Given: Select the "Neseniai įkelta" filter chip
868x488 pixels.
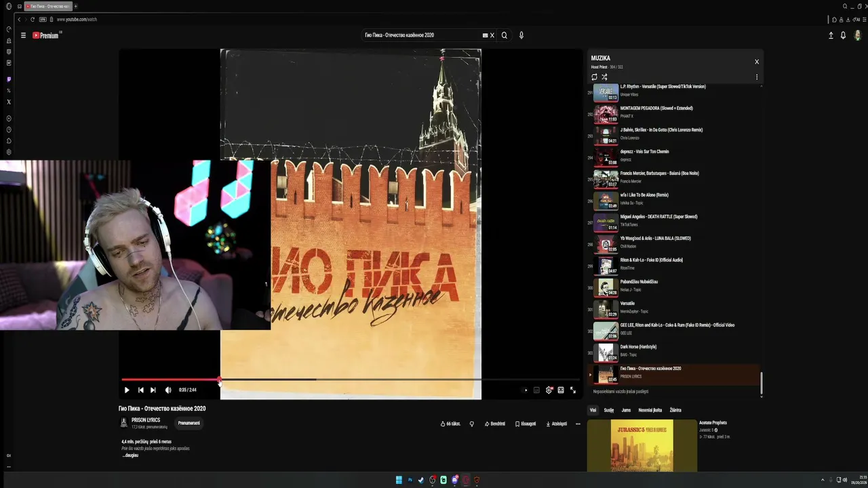Looking at the screenshot, I should (650, 410).
